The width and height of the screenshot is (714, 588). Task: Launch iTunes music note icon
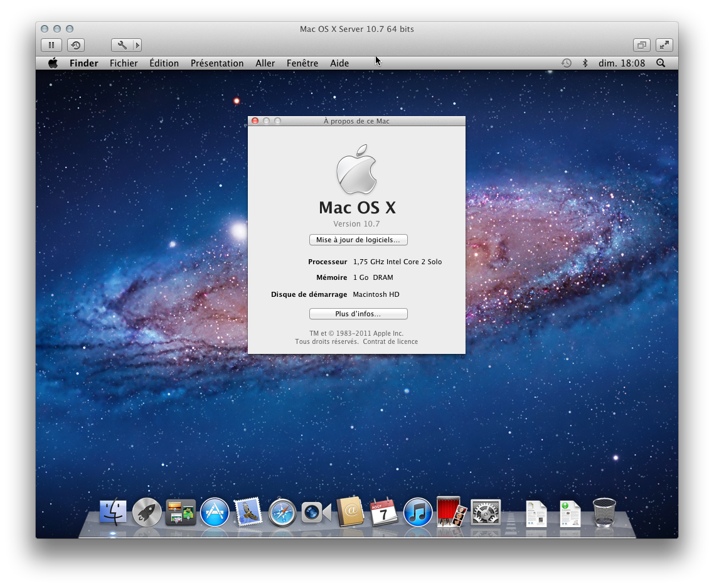(418, 512)
